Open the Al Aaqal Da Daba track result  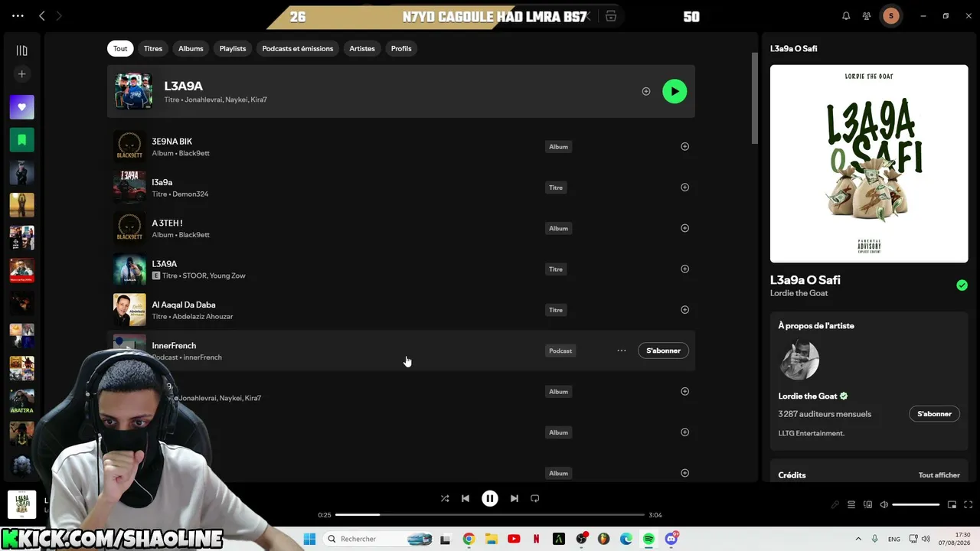coord(401,310)
